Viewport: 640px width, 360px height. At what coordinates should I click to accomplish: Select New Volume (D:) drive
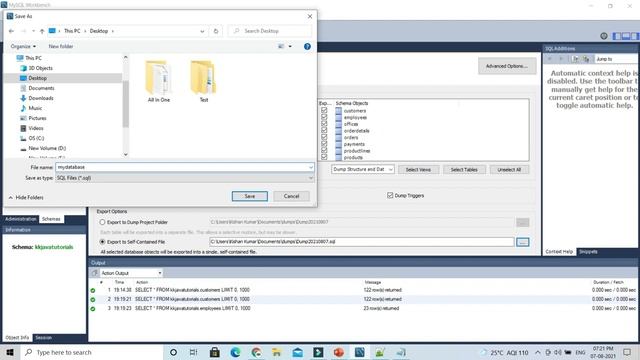47,148
